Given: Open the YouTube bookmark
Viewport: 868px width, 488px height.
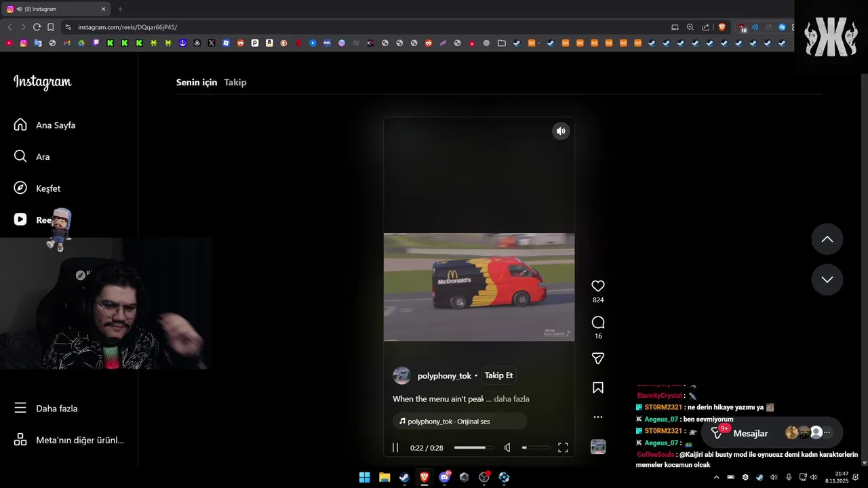Looking at the screenshot, I should [x=9, y=43].
